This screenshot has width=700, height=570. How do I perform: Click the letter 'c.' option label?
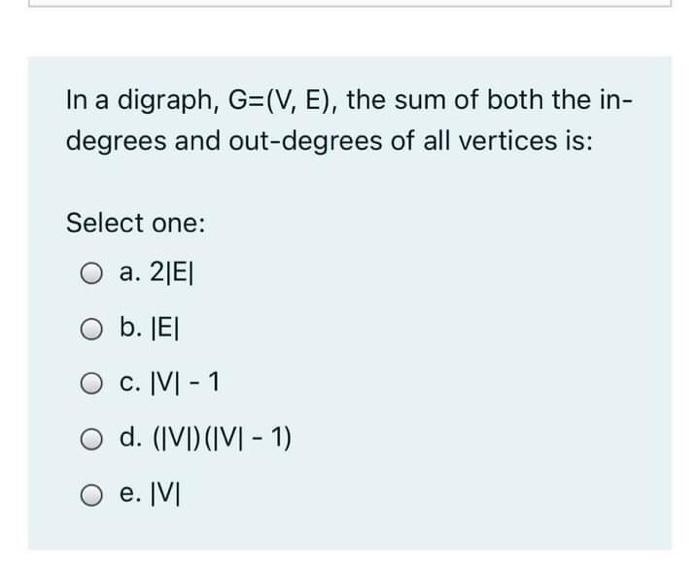[130, 383]
